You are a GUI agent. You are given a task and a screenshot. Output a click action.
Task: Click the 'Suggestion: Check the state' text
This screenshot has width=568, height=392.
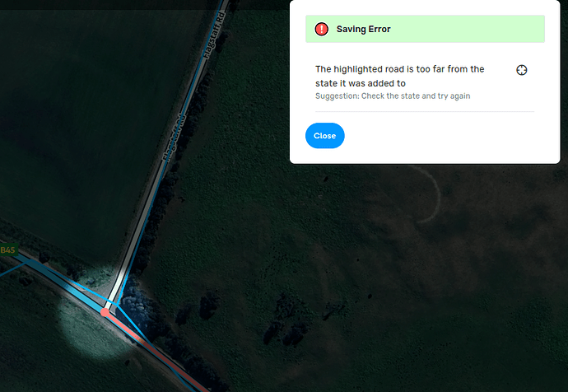393,96
